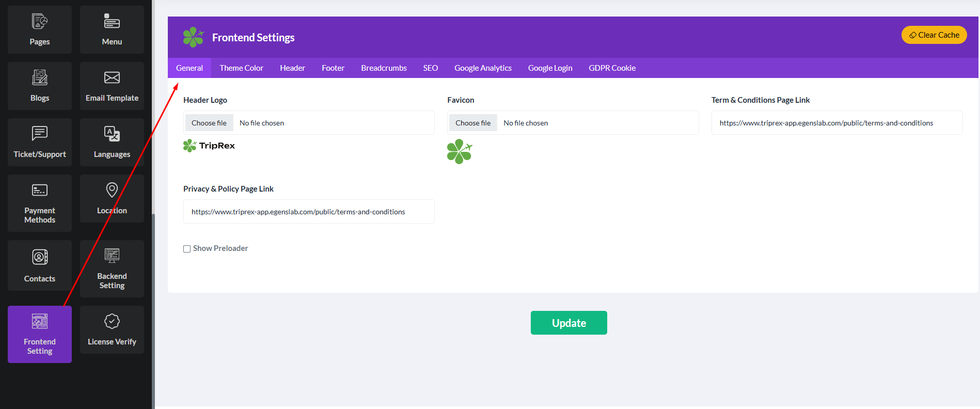980x409 pixels.
Task: Open License Verify badge icon
Action: click(112, 322)
